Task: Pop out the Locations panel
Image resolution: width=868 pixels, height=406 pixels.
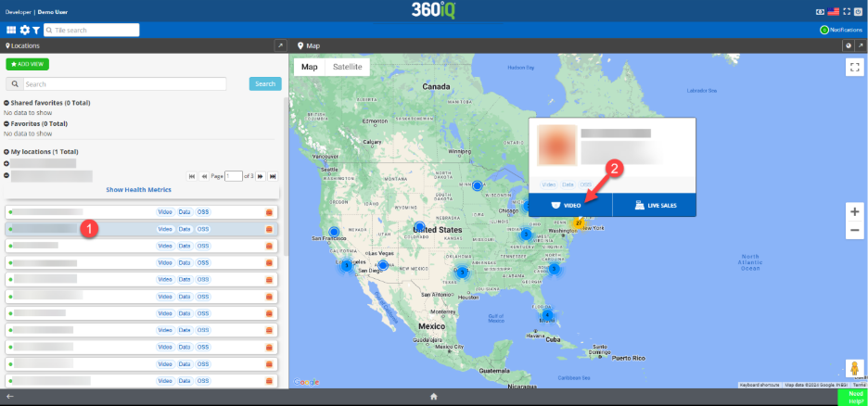Action: click(x=279, y=45)
